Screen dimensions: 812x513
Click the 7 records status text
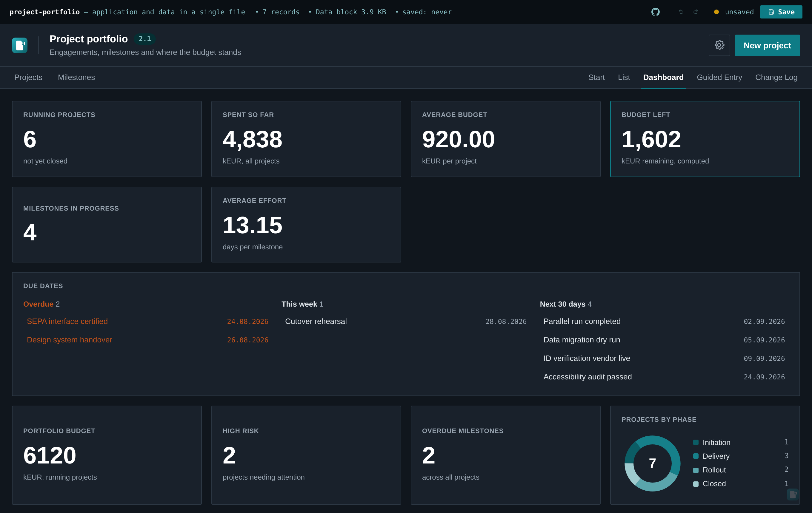pyautogui.click(x=281, y=12)
